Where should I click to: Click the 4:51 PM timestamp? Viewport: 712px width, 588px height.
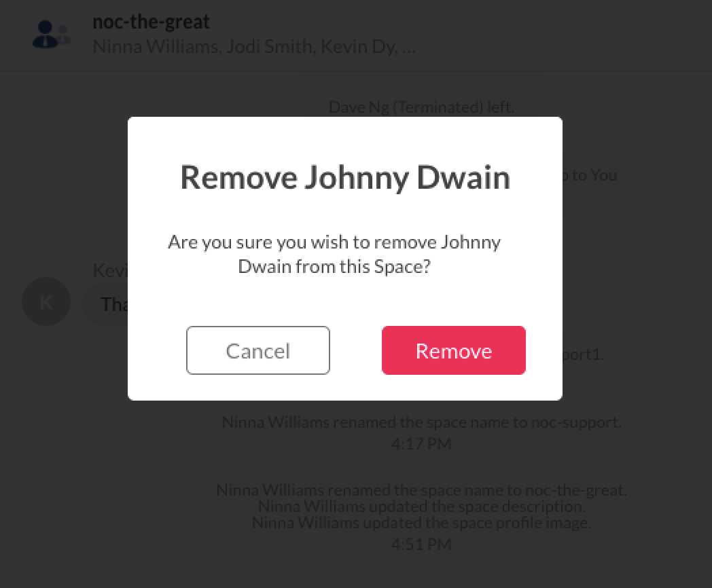pyautogui.click(x=421, y=544)
